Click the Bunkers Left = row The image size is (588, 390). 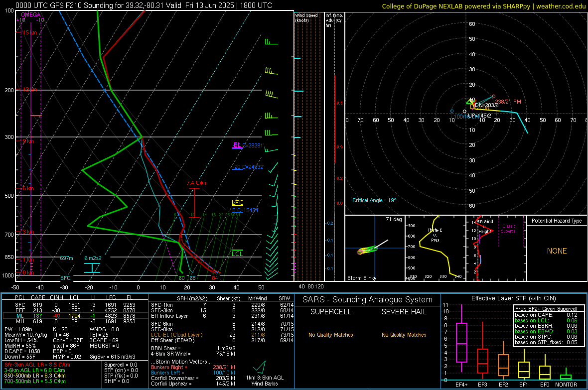[193, 373]
